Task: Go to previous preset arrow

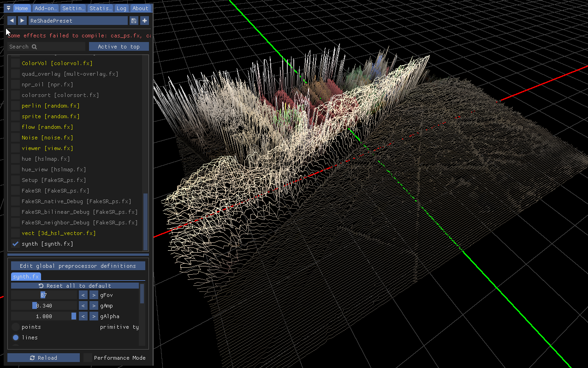Action: [x=12, y=21]
